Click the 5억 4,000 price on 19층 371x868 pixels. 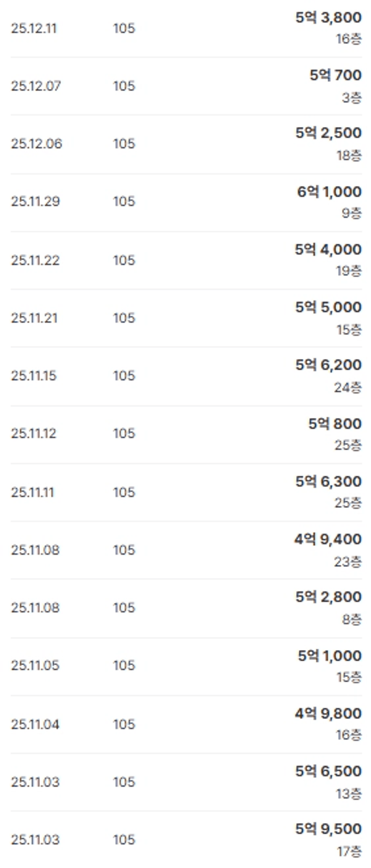point(328,249)
